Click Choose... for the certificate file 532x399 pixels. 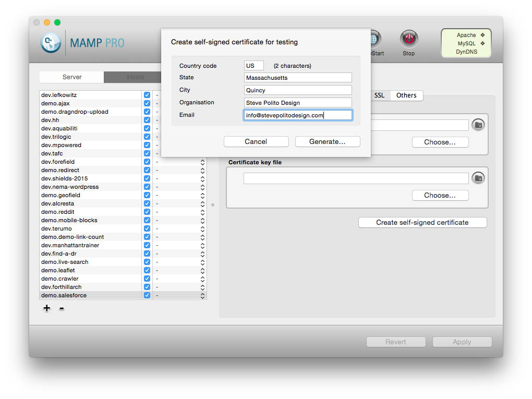(440, 142)
